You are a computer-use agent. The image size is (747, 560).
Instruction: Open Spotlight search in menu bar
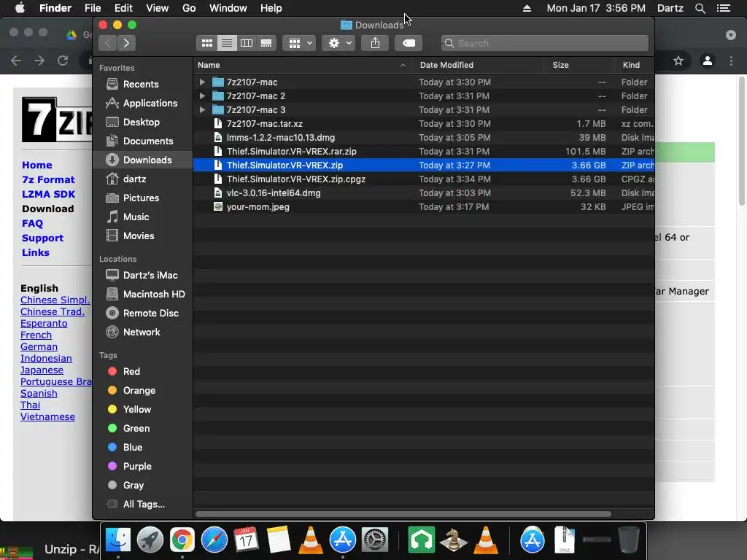(700, 8)
